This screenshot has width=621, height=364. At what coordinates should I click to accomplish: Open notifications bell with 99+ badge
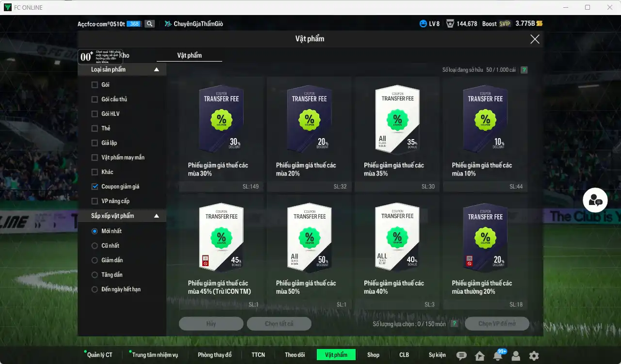click(498, 355)
